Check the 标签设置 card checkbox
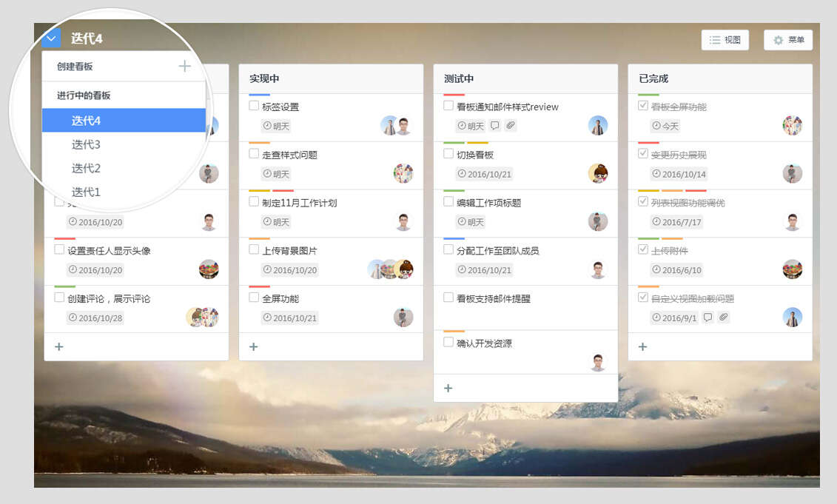The width and height of the screenshot is (837, 504). [x=254, y=106]
